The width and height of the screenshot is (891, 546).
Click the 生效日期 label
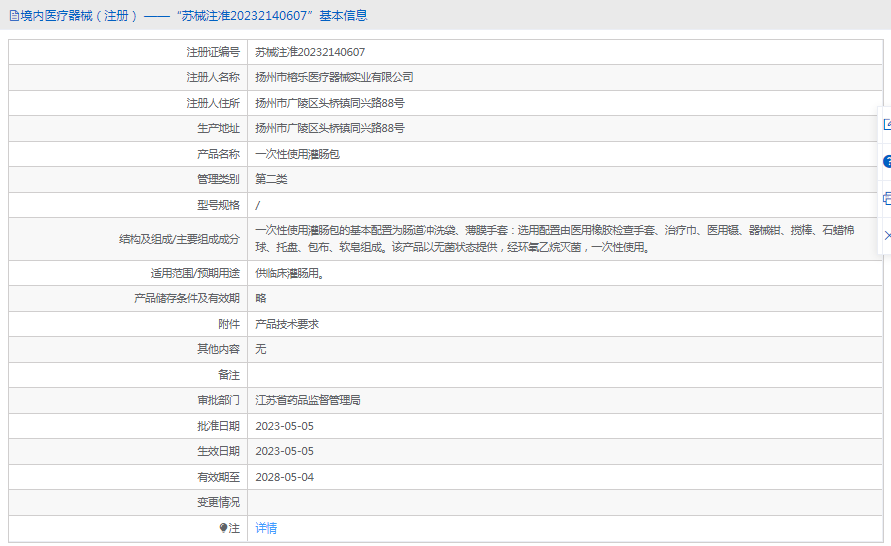[x=218, y=451]
